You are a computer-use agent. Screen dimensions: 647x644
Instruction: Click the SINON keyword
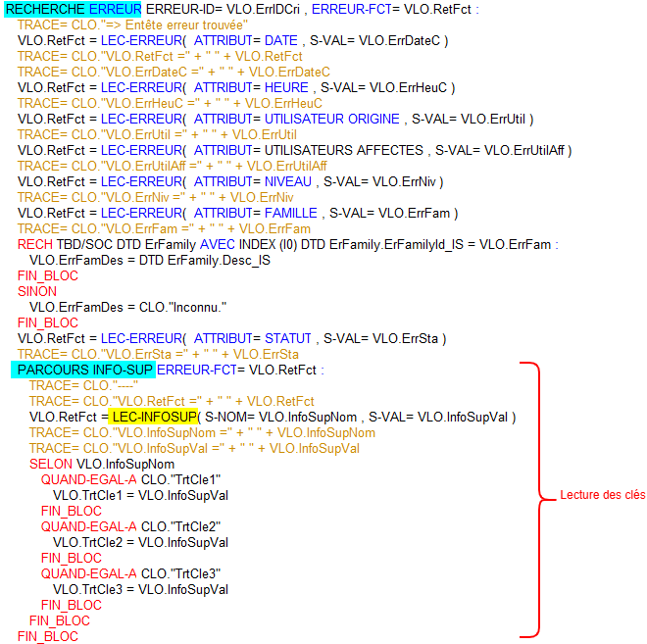(37, 291)
